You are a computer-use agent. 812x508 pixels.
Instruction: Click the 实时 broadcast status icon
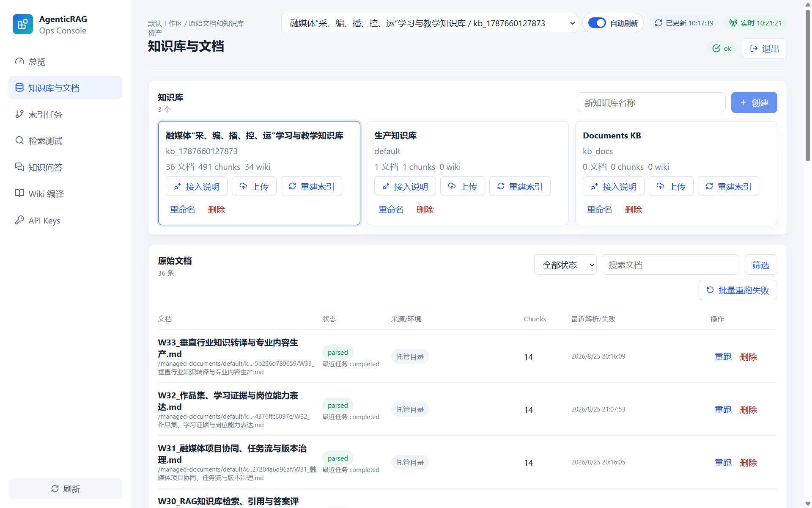tap(733, 23)
